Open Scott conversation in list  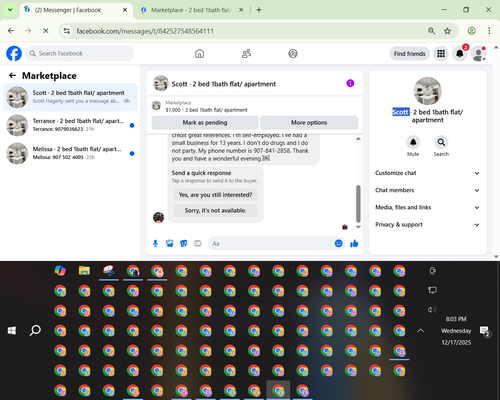pyautogui.click(x=70, y=97)
